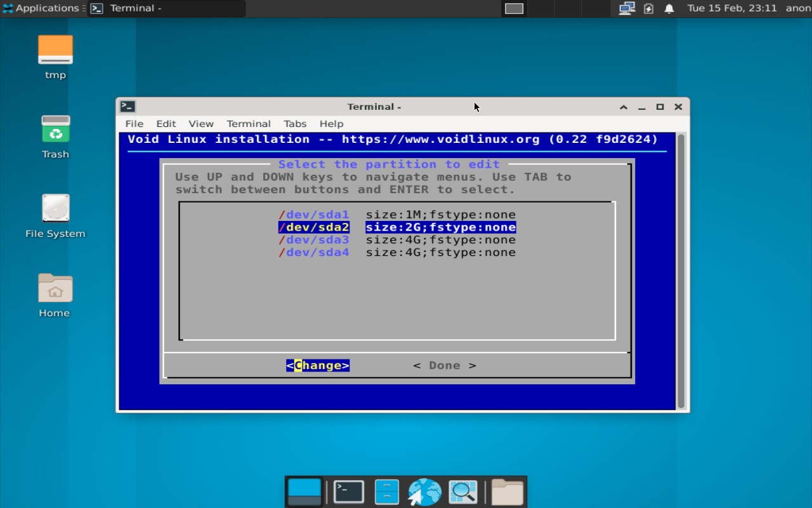This screenshot has width=812, height=508.
Task: Open the power manager battery icon
Action: [x=648, y=8]
